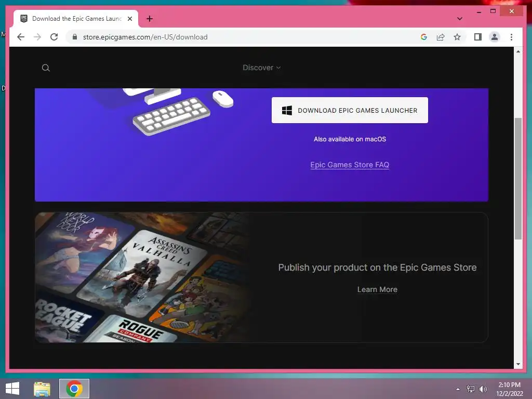Open a new browser tab
This screenshot has height=399, width=532.
coord(149,19)
